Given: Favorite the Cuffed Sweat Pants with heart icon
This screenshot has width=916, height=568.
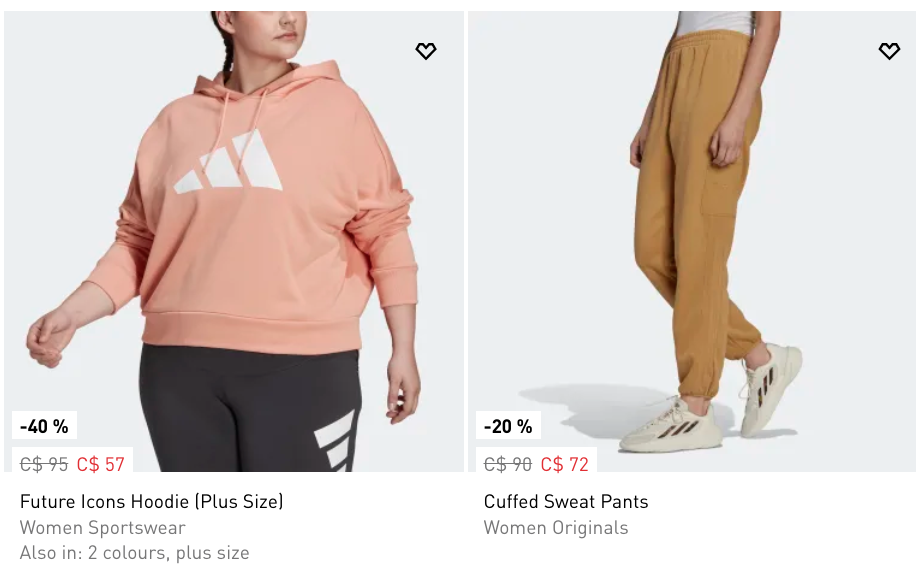Looking at the screenshot, I should point(889,51).
